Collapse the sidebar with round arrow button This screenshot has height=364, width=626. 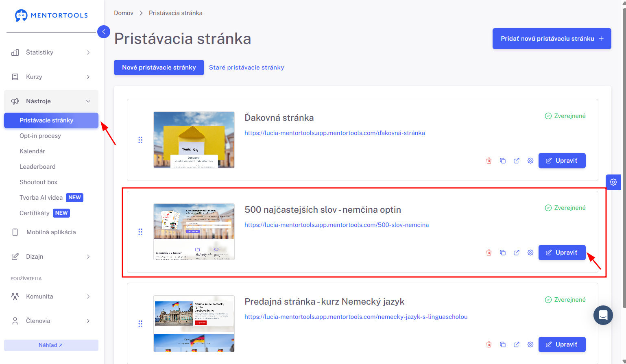(104, 31)
